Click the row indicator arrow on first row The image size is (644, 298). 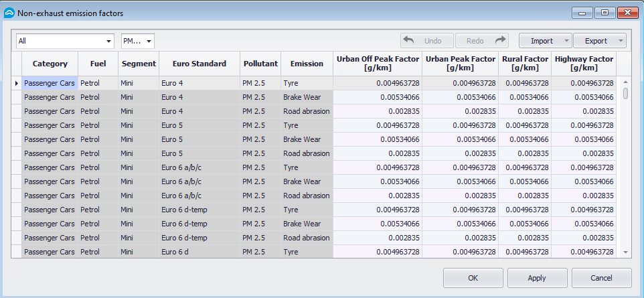pyautogui.click(x=17, y=83)
